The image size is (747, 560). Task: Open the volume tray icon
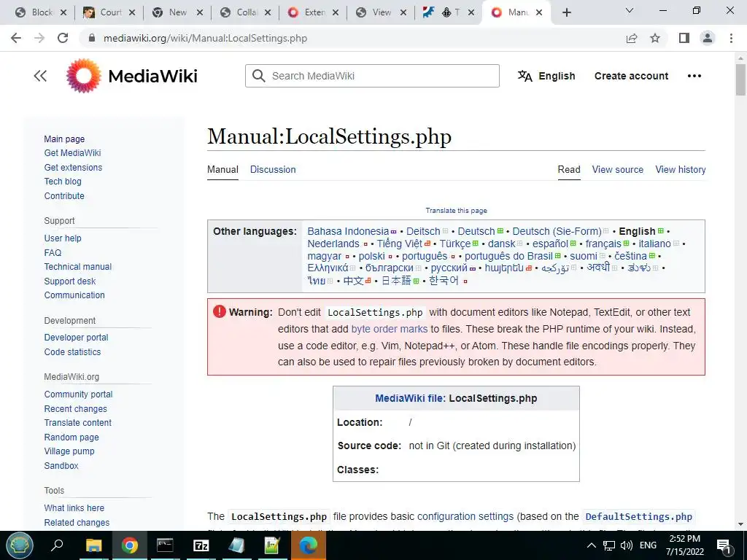pyautogui.click(x=627, y=545)
